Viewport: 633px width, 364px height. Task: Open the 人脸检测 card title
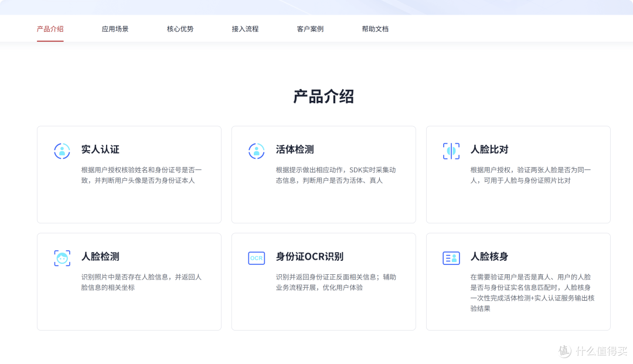click(x=100, y=256)
